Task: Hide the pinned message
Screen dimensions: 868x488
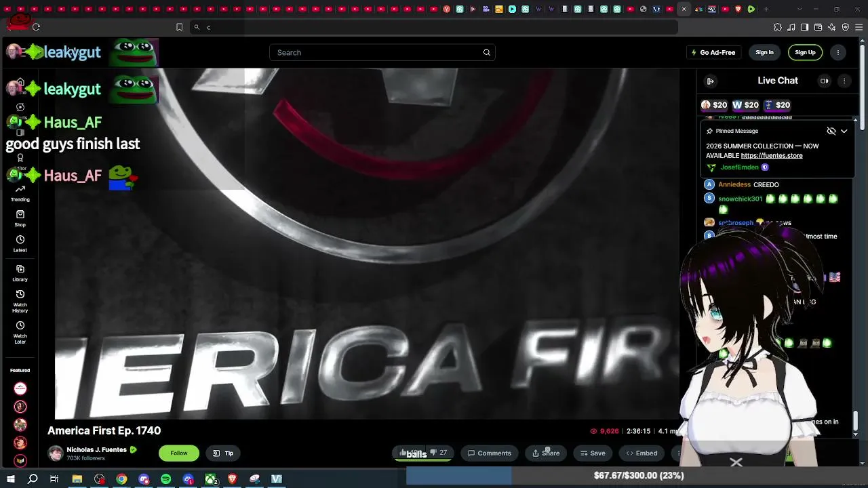Action: click(831, 131)
